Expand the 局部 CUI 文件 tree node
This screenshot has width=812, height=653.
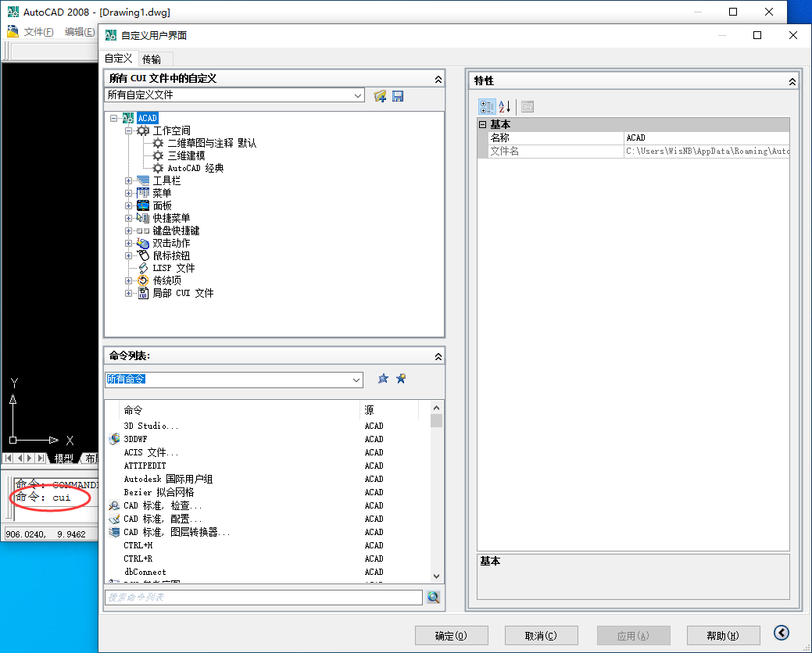pos(128,293)
